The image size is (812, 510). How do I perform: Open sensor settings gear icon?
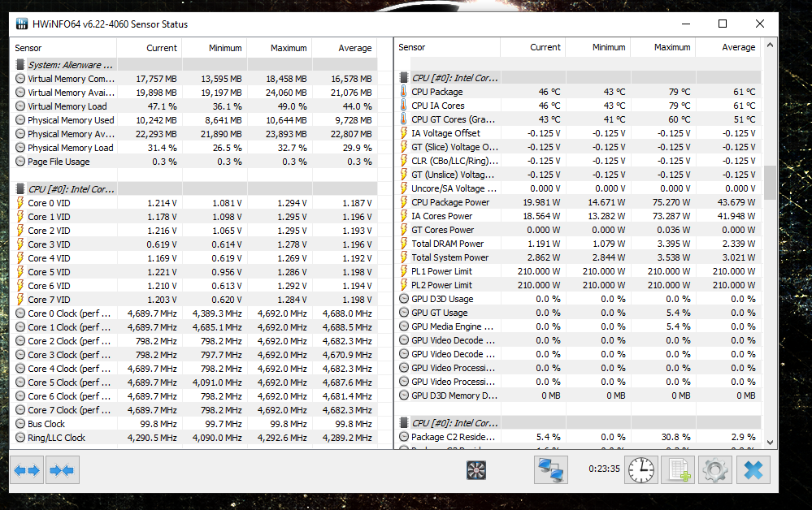tap(714, 470)
